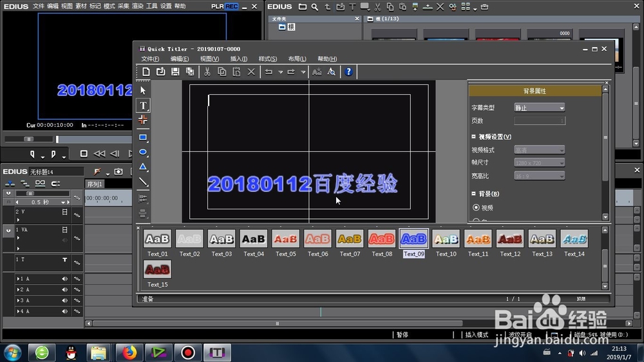Image resolution: width=644 pixels, height=362 pixels.
Task: Click the Save As icon in Quick Titler toolbar
Action: click(190, 72)
